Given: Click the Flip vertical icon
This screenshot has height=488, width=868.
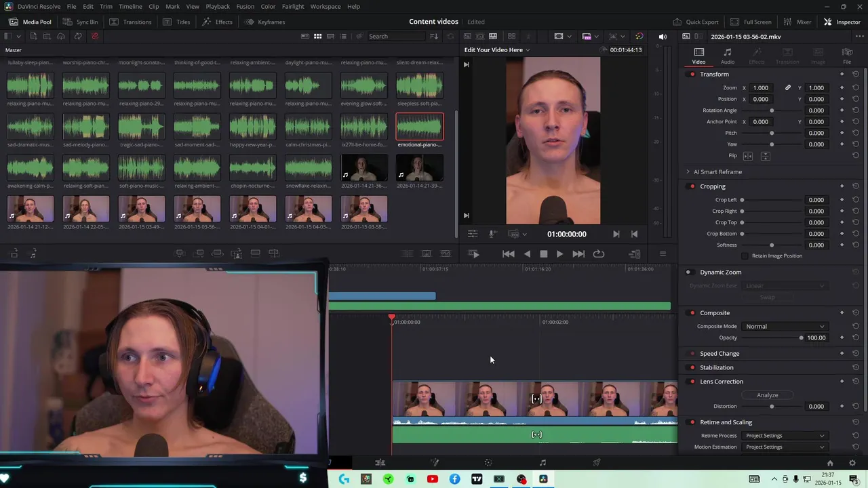Looking at the screenshot, I should 765,156.
